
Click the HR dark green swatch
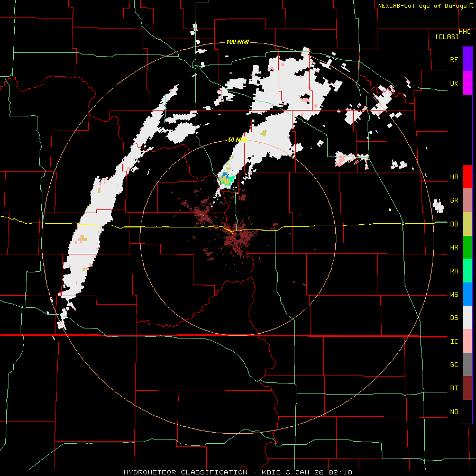467,248
